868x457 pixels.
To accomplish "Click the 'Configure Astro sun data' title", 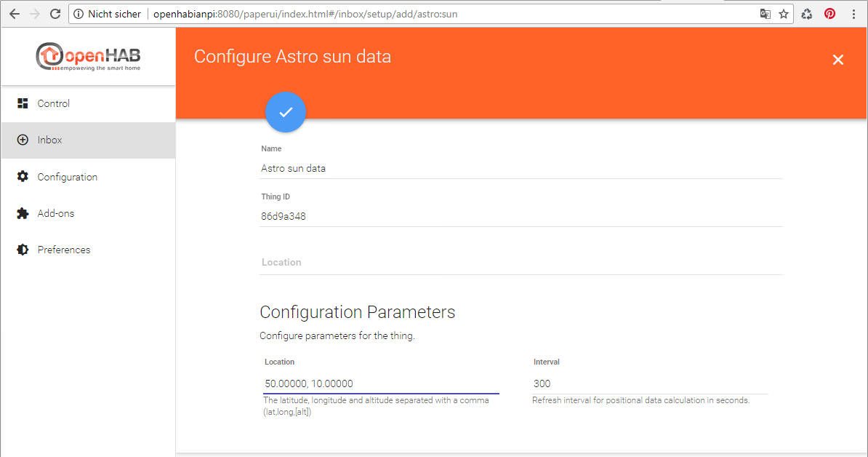I will (x=292, y=57).
